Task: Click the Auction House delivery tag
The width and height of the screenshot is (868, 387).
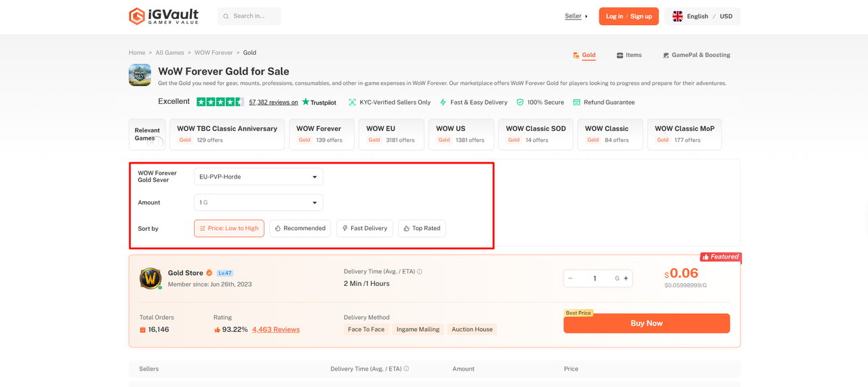Action: point(472,329)
